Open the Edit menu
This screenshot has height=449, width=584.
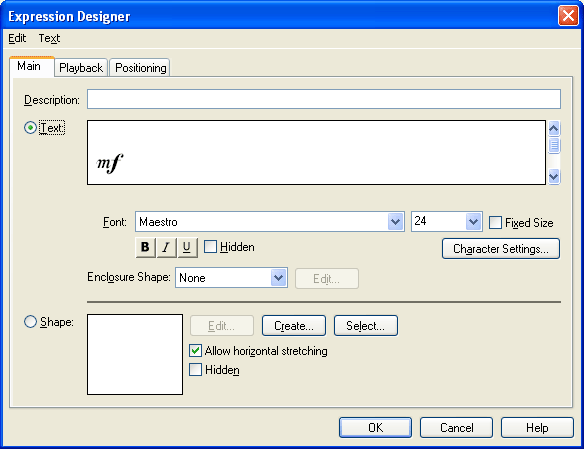(17, 38)
